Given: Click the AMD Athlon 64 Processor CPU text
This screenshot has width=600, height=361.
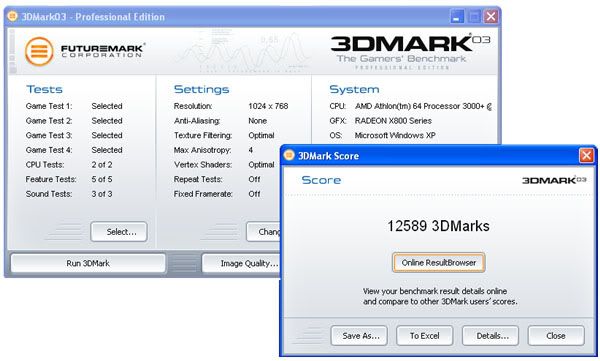Looking at the screenshot, I should [423, 106].
